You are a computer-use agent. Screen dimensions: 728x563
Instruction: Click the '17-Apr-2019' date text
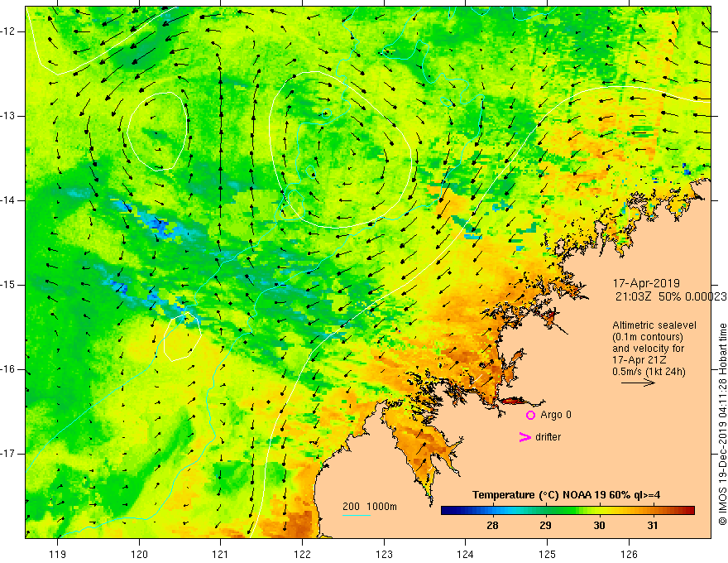(x=646, y=283)
